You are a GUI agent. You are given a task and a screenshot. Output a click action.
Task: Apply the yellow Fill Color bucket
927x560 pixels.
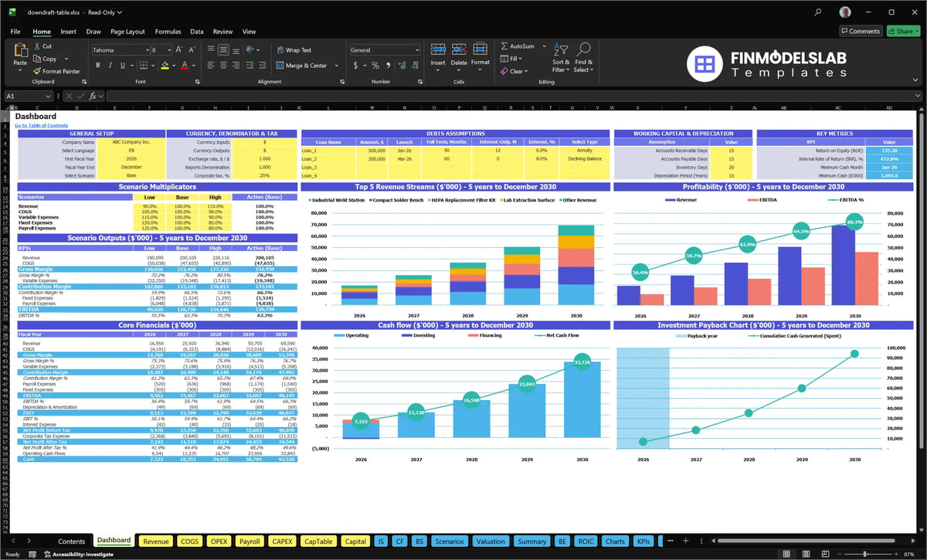coord(165,65)
